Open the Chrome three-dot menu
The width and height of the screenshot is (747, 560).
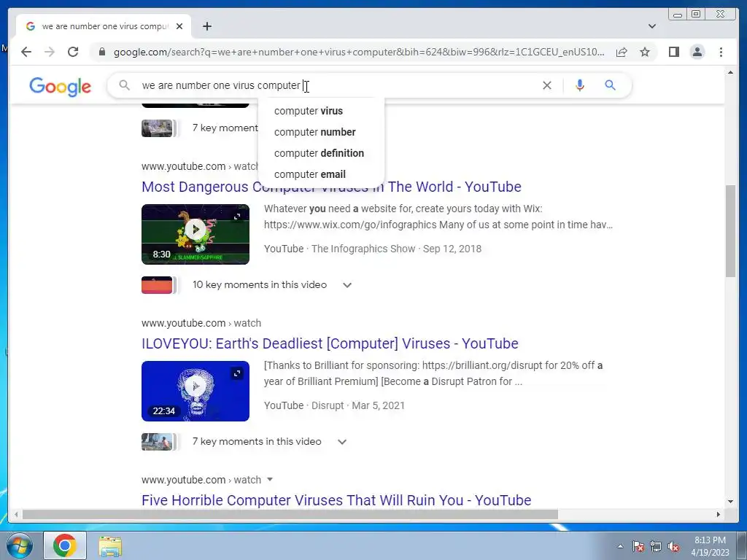[x=721, y=52]
